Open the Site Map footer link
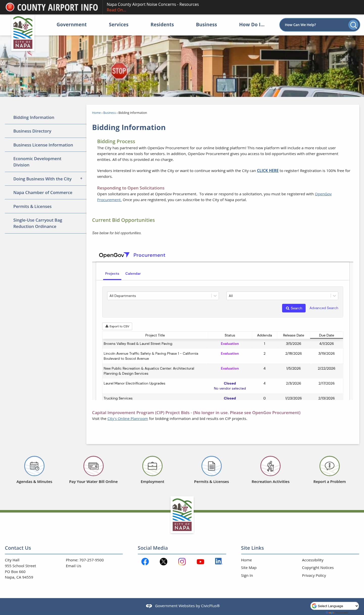The height and width of the screenshot is (615, 364). (x=249, y=568)
